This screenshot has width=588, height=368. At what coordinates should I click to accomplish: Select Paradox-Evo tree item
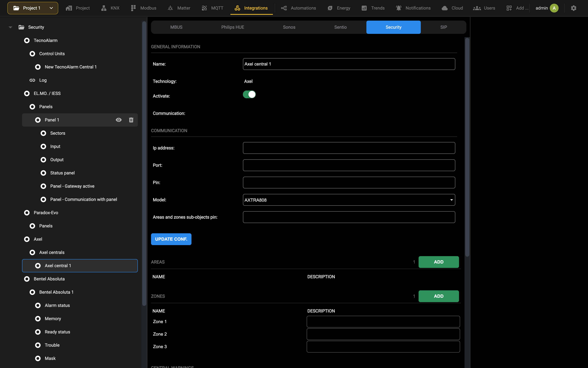80,213
